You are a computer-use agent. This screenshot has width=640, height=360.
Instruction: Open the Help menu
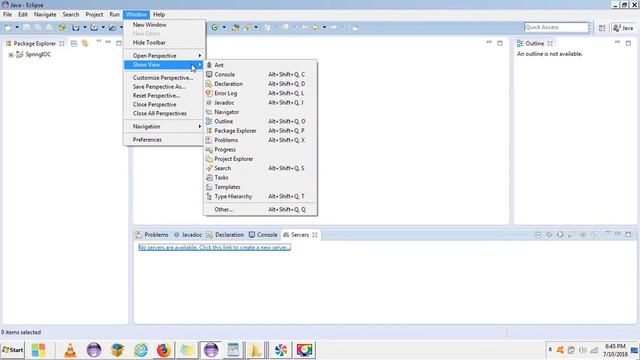point(159,14)
